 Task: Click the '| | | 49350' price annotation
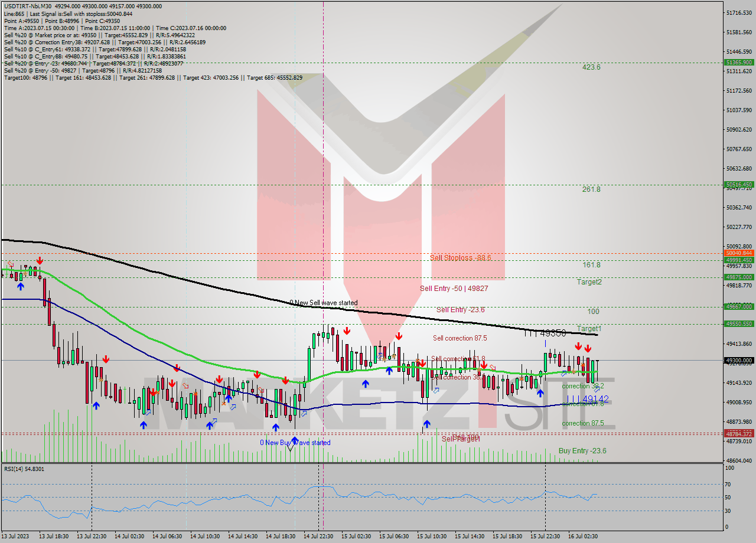pyautogui.click(x=545, y=333)
